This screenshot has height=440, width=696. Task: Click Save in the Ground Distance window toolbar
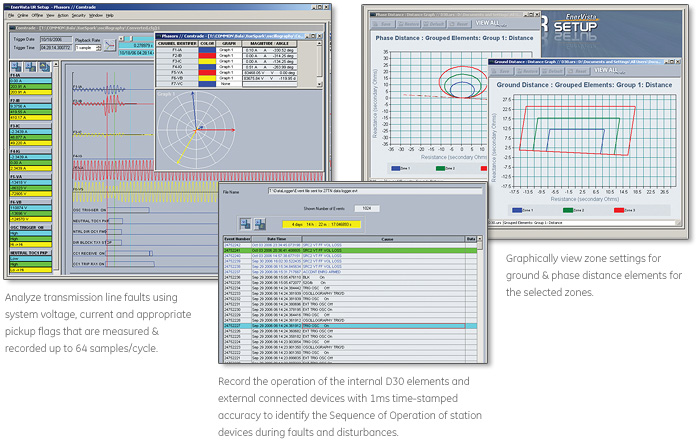(502, 71)
